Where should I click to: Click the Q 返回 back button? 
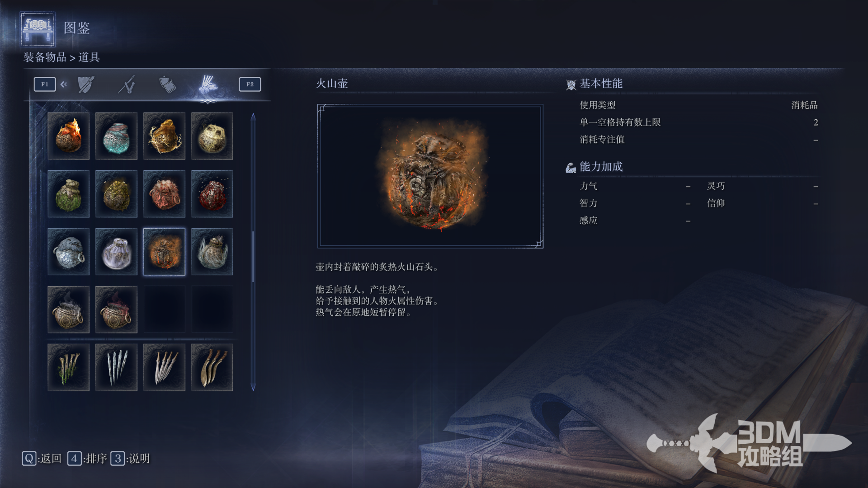tap(42, 459)
